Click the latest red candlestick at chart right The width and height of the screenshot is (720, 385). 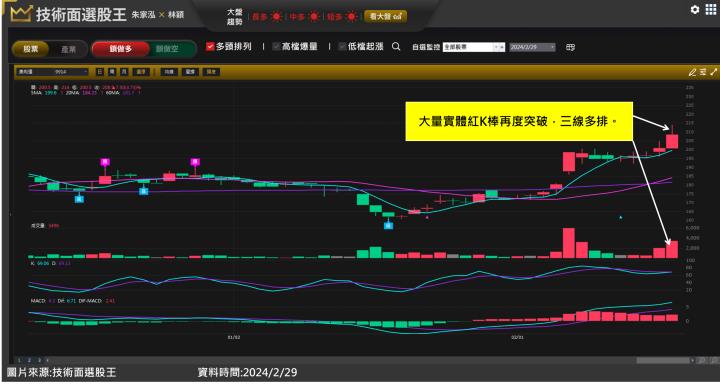coord(672,141)
